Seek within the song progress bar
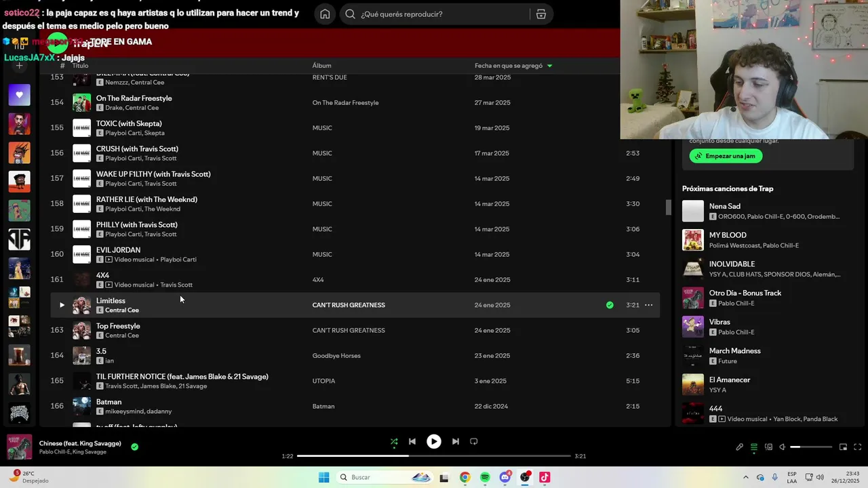 coord(434,456)
